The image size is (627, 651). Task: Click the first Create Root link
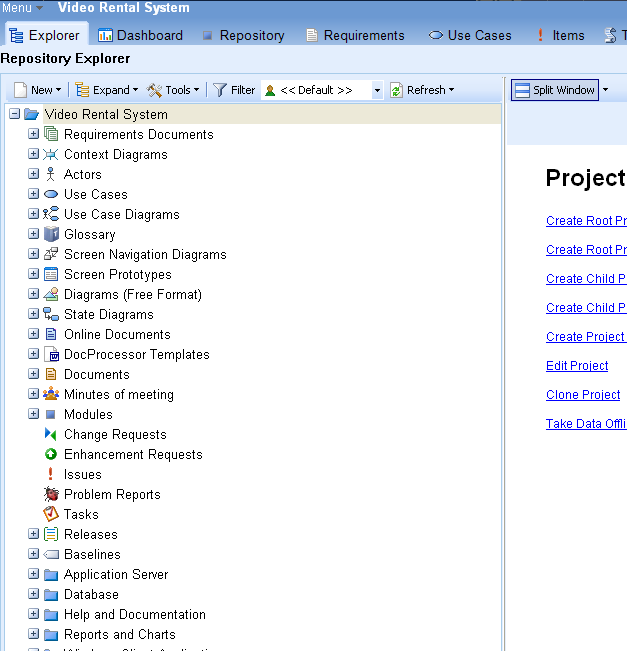(x=586, y=220)
